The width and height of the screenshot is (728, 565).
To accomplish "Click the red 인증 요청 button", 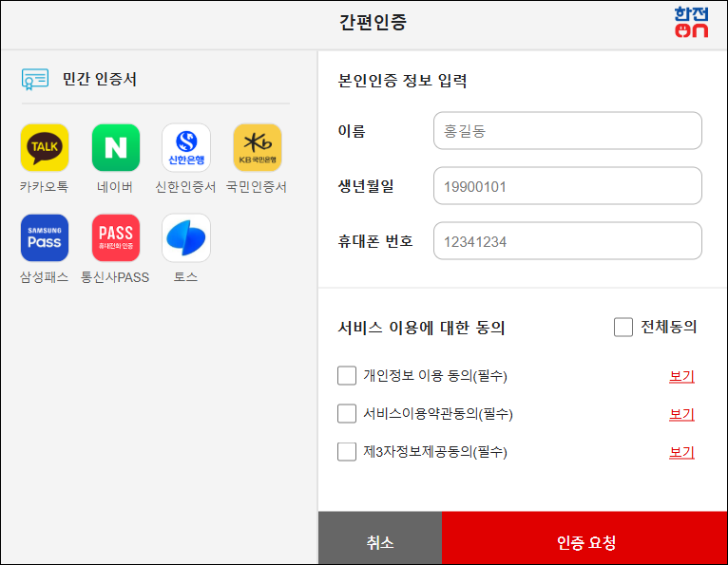I will tap(584, 538).
